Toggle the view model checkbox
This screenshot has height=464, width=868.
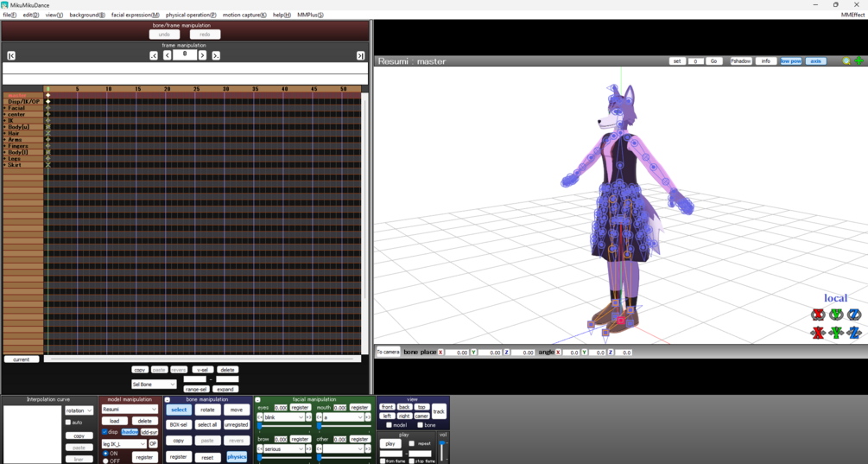pyautogui.click(x=389, y=425)
